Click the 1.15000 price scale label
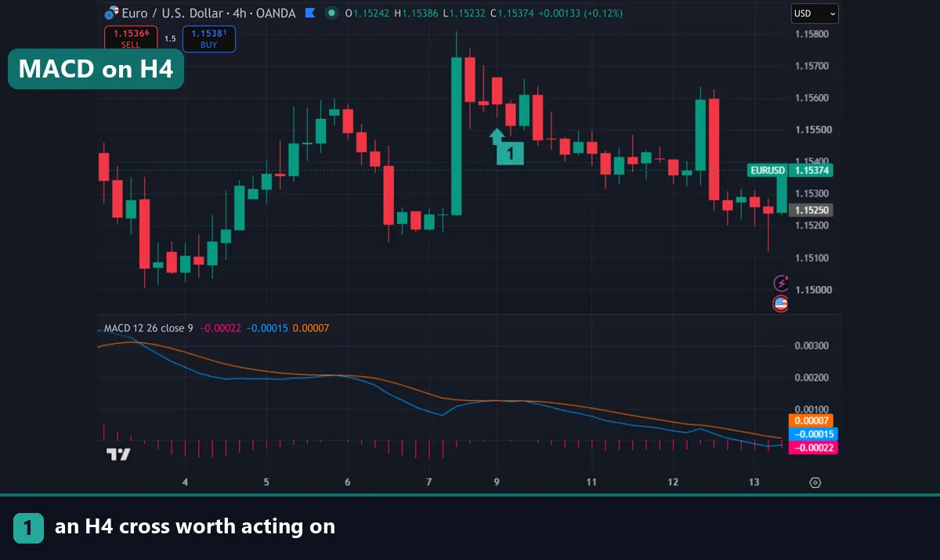The image size is (940, 560). [812, 290]
